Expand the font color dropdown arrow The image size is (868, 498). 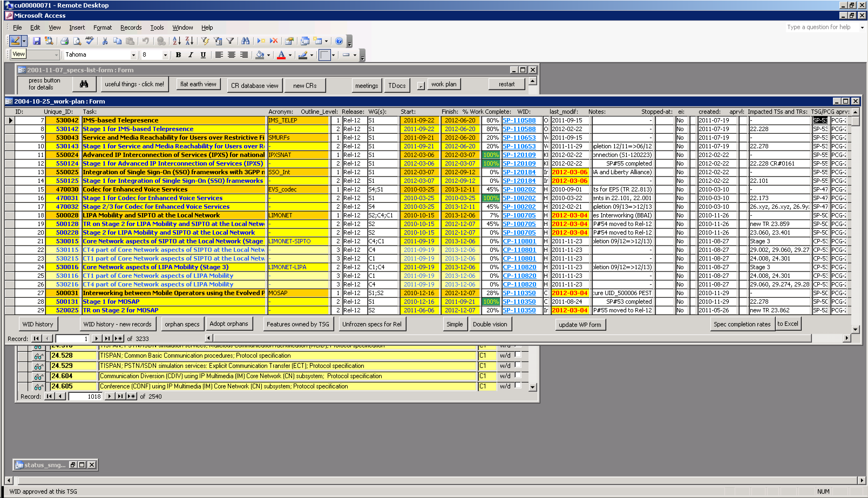[290, 55]
